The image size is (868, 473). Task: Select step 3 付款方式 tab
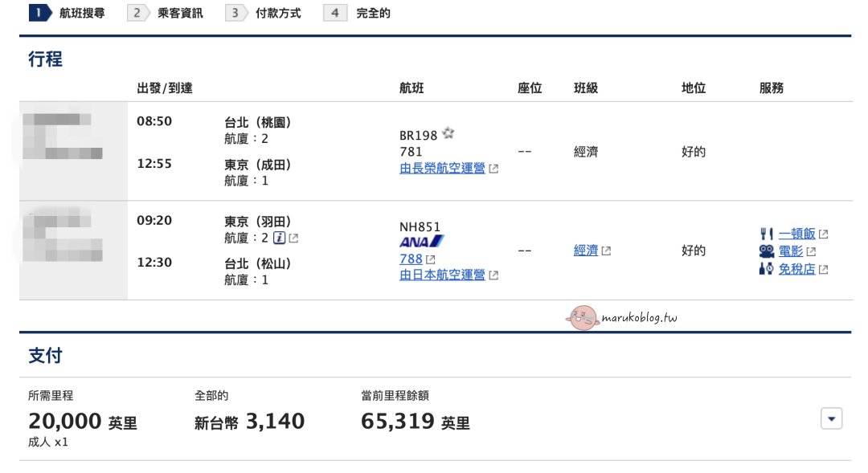263,13
